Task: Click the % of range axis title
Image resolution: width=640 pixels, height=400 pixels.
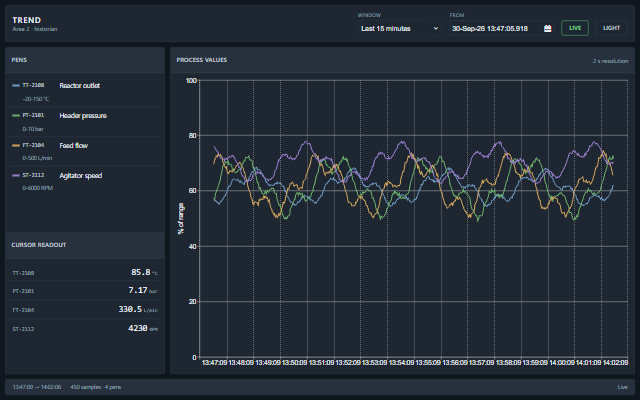Action: pos(181,219)
